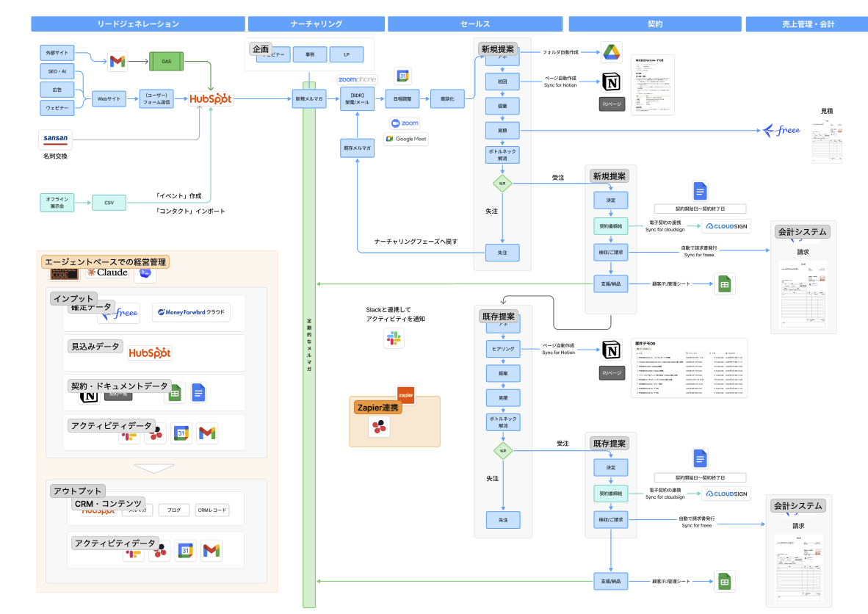Select the 契約 header

[x=655, y=24]
